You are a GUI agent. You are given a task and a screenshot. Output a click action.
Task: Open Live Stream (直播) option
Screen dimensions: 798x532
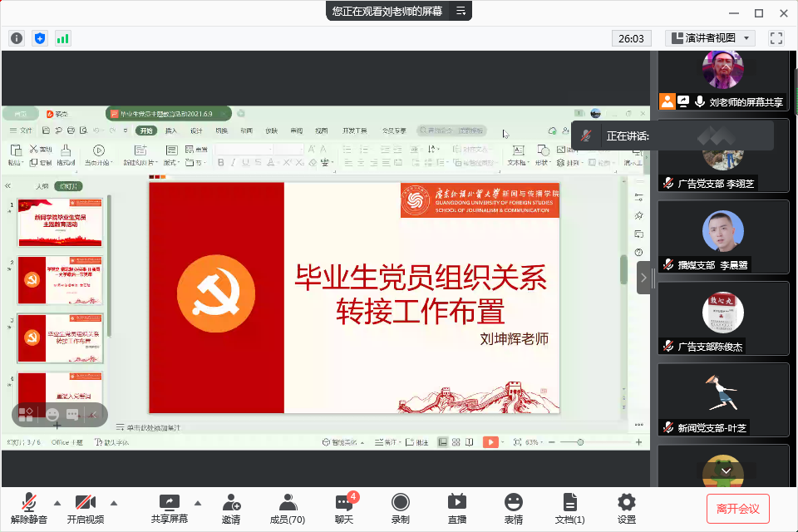coord(457,508)
